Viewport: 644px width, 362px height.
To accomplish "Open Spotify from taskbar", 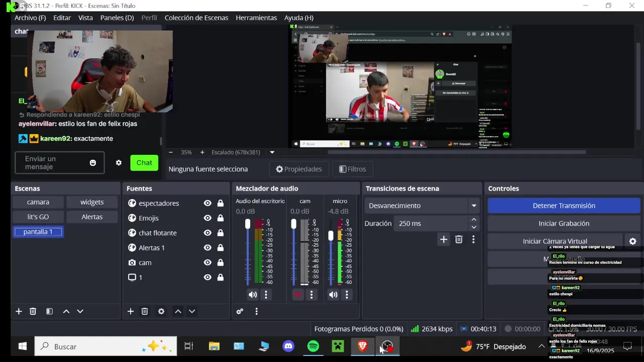I will point(313,346).
